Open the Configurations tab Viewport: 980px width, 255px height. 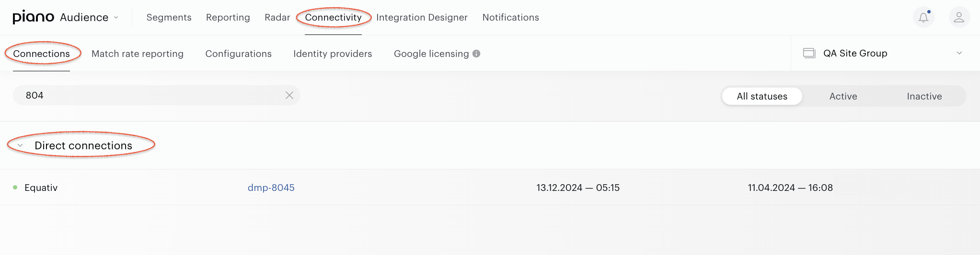[238, 54]
